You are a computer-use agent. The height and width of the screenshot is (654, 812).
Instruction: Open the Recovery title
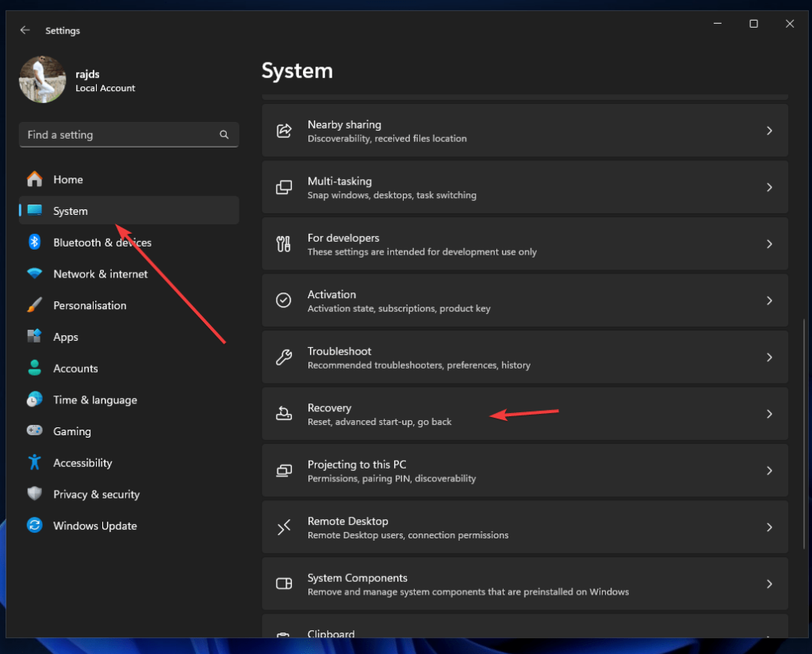(x=329, y=408)
